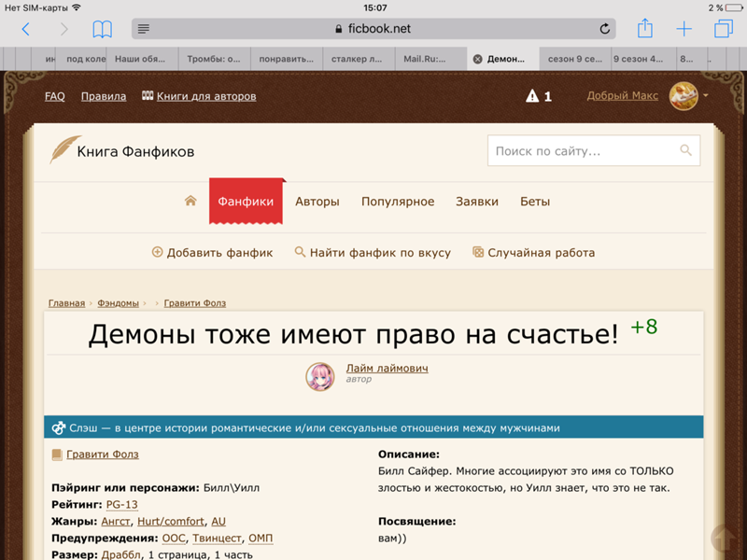Select the Заявки menu item

(477, 202)
